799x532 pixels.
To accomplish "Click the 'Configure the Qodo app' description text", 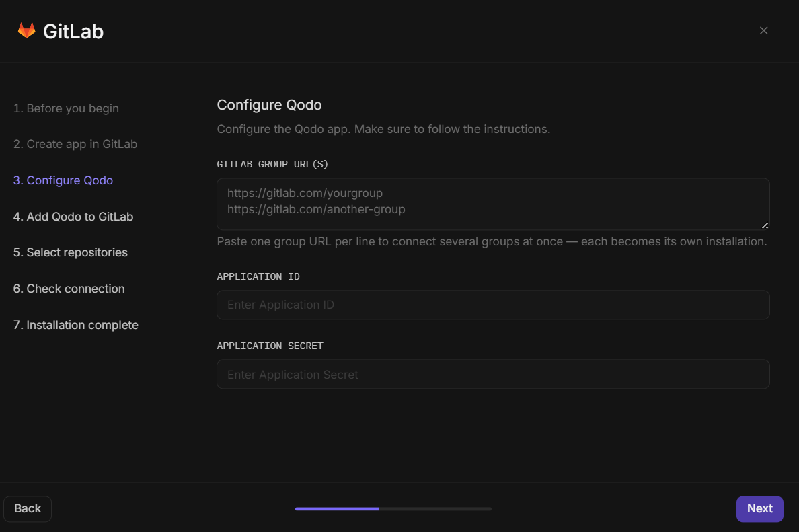I will [x=384, y=129].
